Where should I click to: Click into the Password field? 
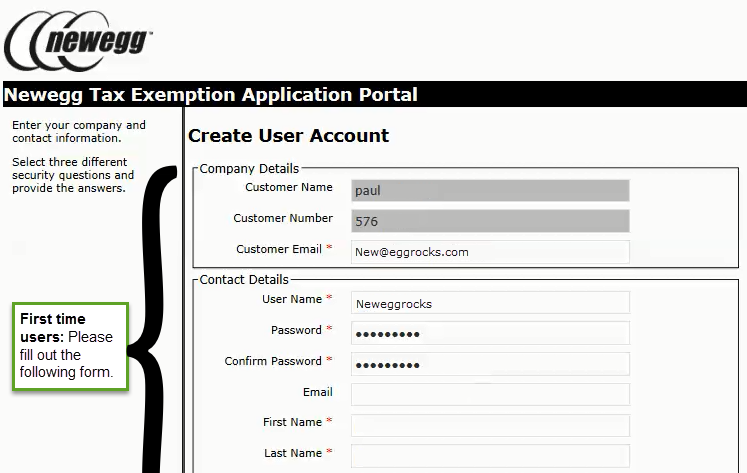[x=490, y=333]
